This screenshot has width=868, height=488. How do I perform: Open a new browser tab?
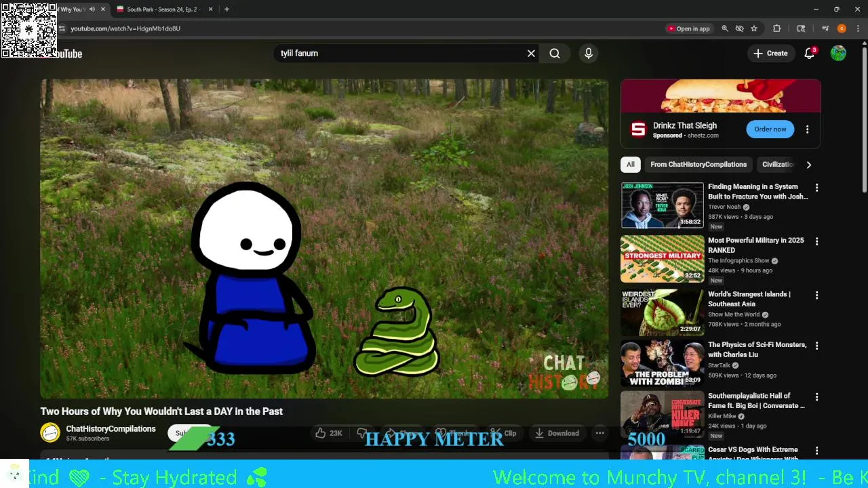click(226, 9)
